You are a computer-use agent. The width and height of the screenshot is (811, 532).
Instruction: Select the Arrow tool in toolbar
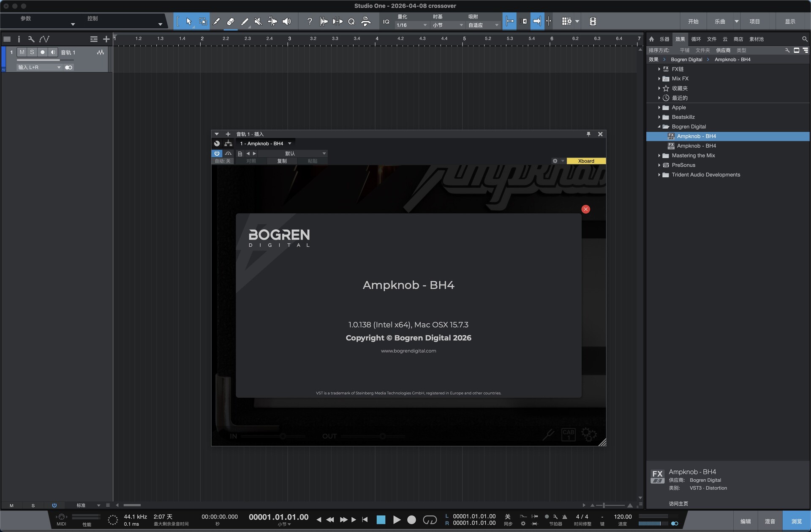[189, 22]
